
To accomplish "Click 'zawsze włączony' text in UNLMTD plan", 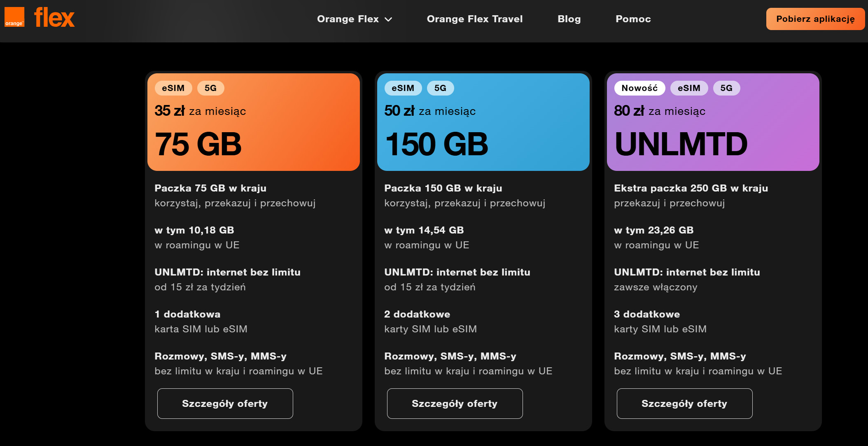I will [x=656, y=287].
